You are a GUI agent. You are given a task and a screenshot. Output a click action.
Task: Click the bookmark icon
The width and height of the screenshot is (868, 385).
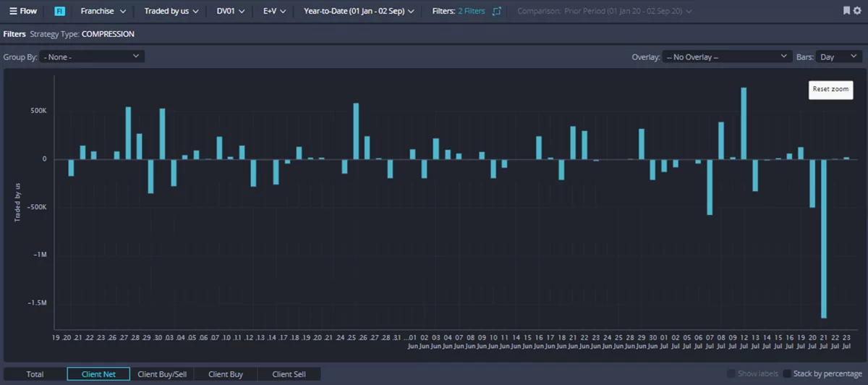847,11
